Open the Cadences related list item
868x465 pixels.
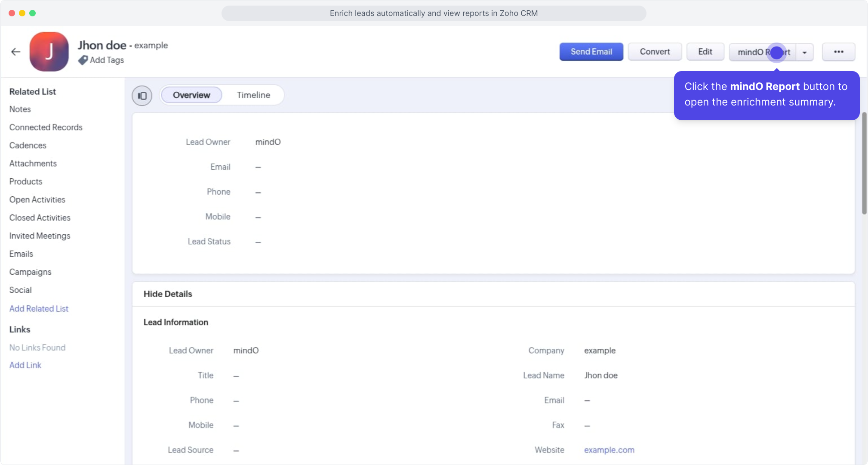(28, 146)
